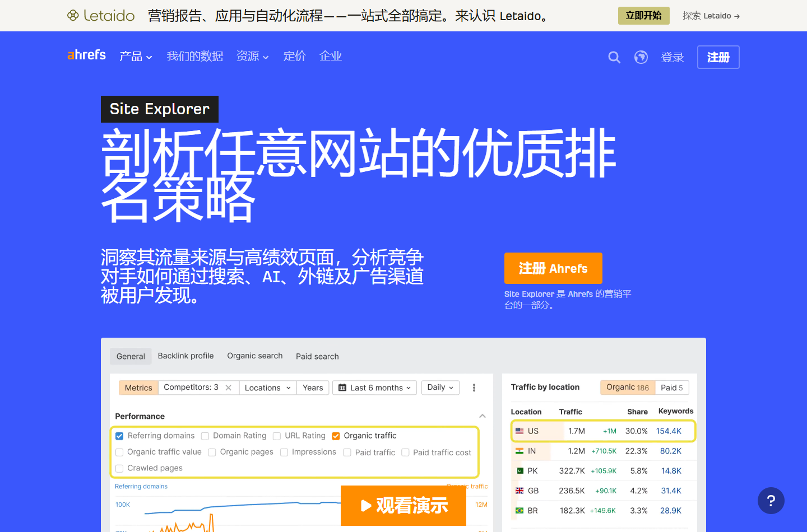Open the Locations dropdown
807x532 pixels.
[268, 388]
